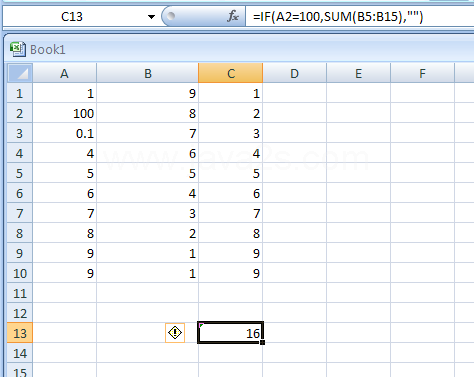Select row 6 header

[x=20, y=193]
